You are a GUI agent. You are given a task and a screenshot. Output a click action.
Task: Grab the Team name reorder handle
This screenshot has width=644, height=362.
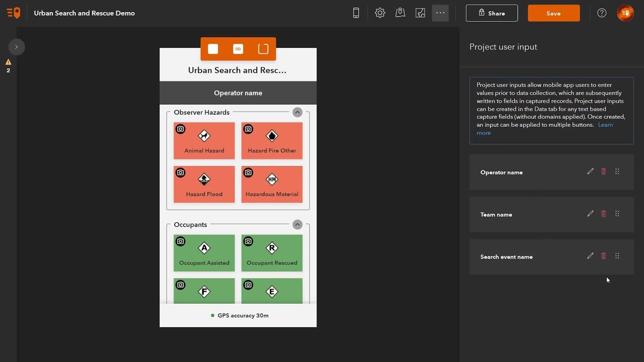617,214
